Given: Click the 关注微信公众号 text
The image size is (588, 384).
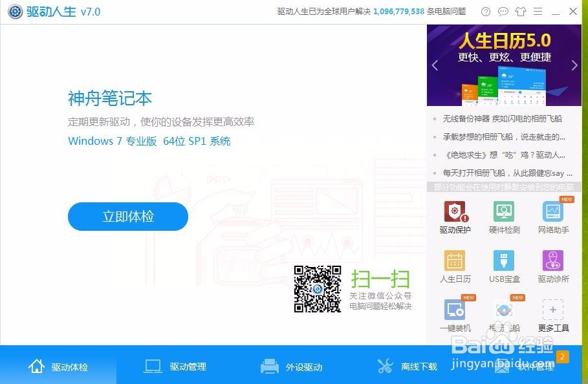Looking at the screenshot, I should click(x=380, y=295).
